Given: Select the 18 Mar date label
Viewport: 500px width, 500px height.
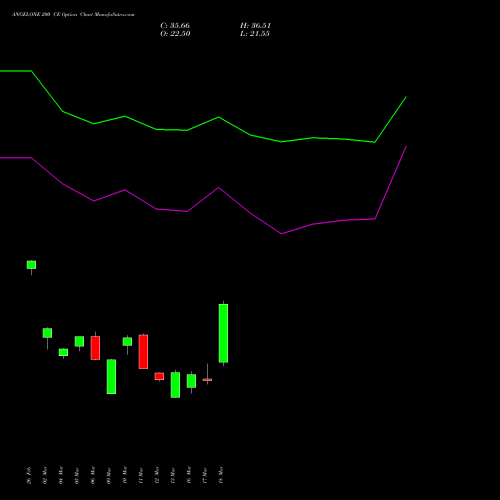Looking at the screenshot, I should coord(221,475).
